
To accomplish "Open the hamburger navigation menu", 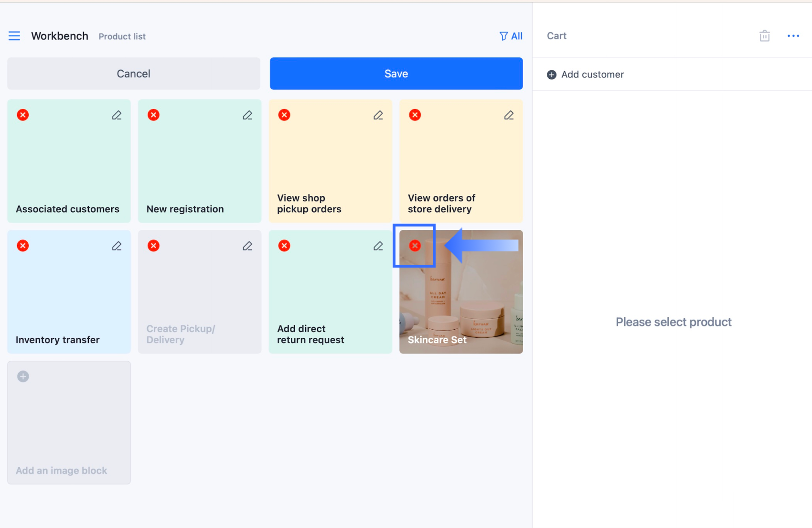I will click(x=14, y=36).
